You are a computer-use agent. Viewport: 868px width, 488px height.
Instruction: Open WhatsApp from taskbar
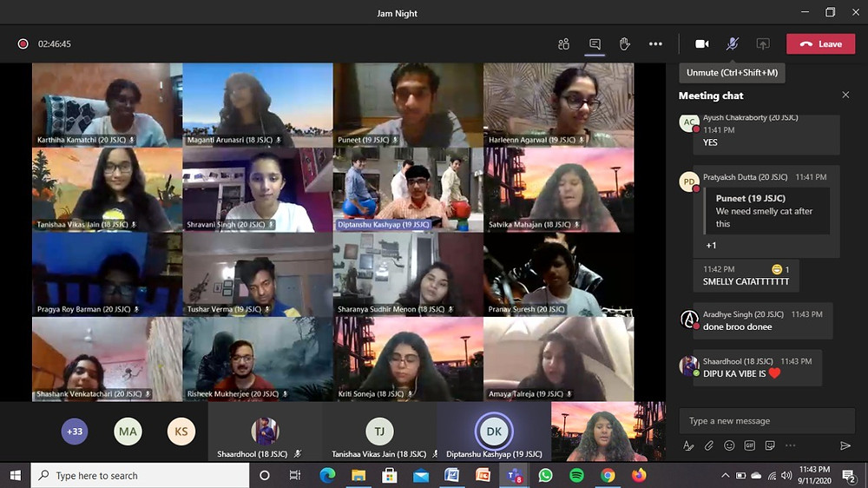pos(545,475)
